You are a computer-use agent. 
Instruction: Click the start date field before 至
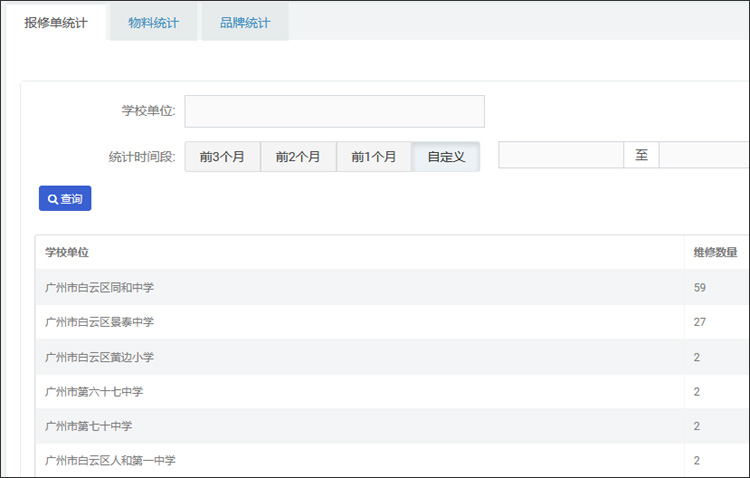(x=561, y=155)
